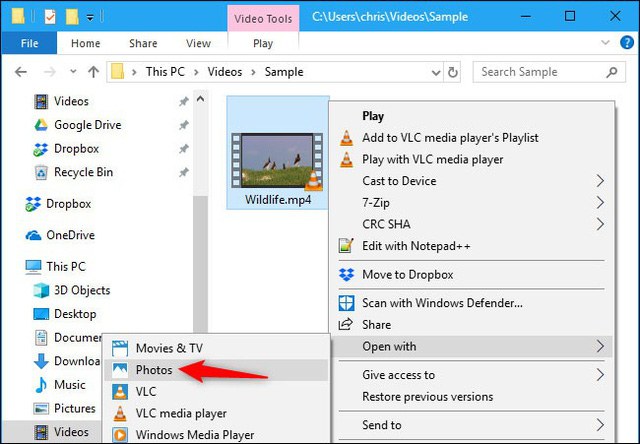Viewport: 640px width, 444px height.
Task: Choose Play with VLC media player
Action: (x=432, y=159)
